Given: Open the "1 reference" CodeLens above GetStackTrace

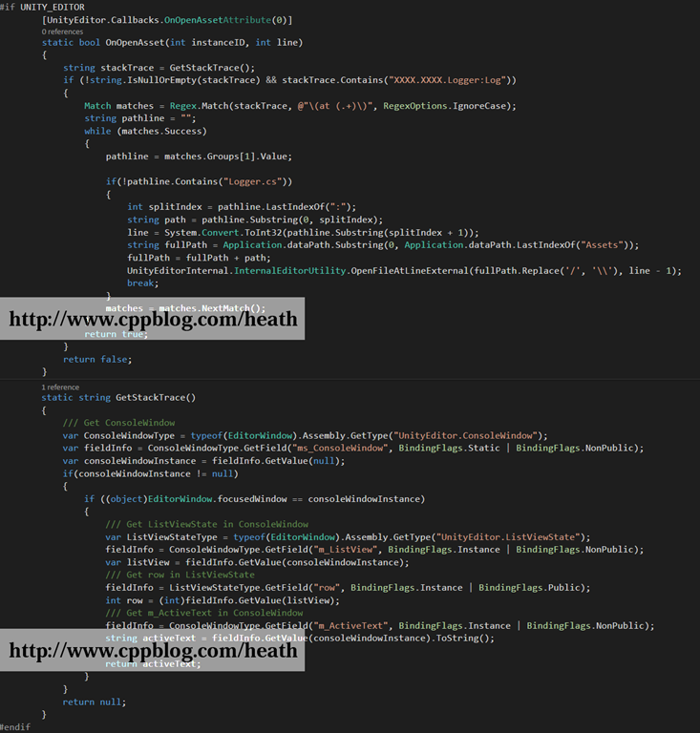Looking at the screenshot, I should [60, 387].
